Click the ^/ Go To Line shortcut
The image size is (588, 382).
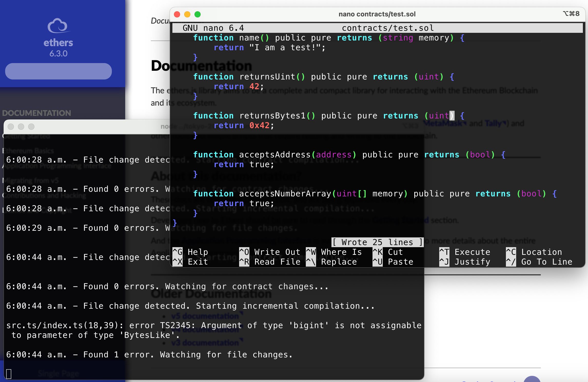coord(539,262)
